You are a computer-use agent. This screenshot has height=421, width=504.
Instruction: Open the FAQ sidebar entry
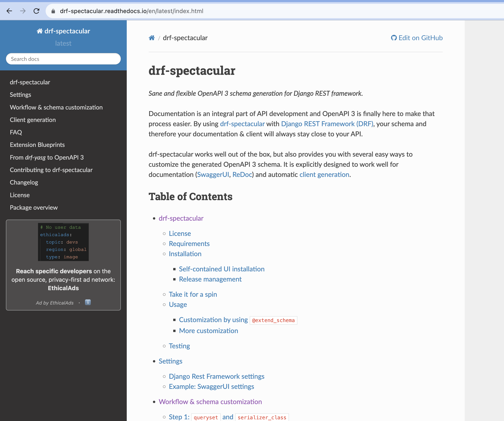16,132
